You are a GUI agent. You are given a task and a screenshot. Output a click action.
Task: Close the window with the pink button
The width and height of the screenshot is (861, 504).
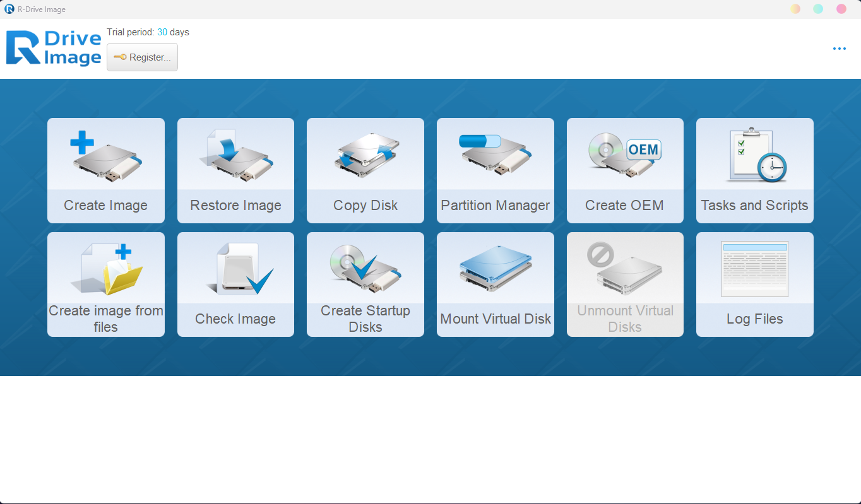[841, 9]
